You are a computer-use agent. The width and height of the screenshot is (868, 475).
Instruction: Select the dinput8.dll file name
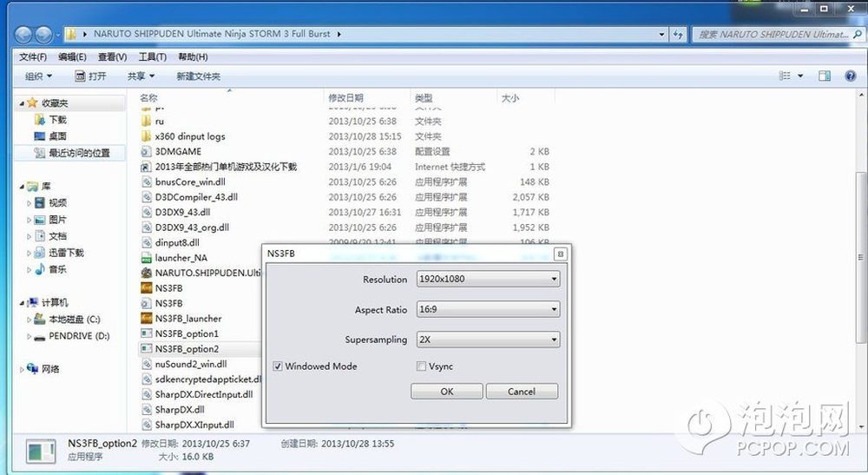pyautogui.click(x=177, y=242)
